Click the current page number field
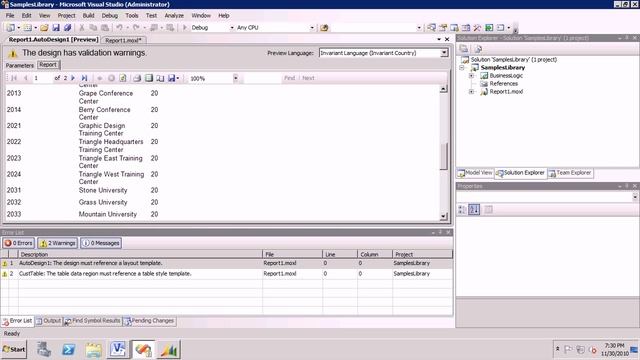Screen dimensions: 640x360 click(42, 78)
